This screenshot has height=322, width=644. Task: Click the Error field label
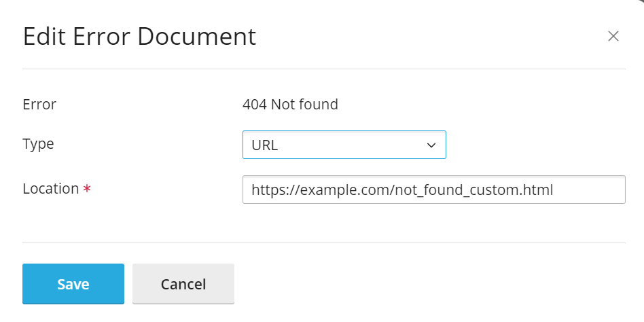coord(39,105)
